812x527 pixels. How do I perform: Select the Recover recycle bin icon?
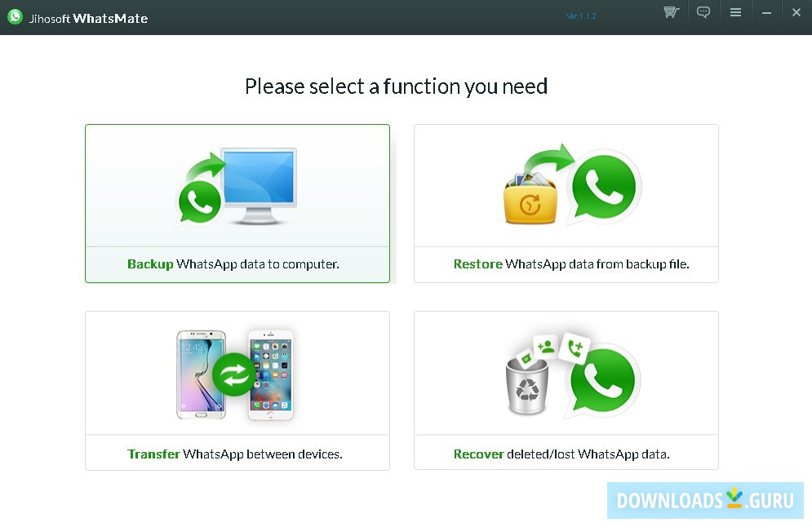point(526,387)
